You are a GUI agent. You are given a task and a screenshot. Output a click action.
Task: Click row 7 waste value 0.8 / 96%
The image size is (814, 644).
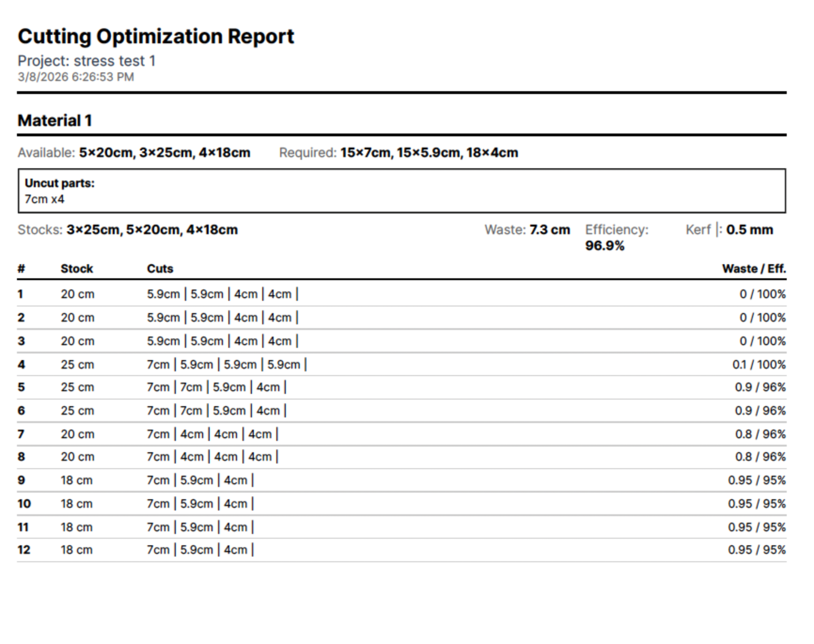click(x=760, y=434)
